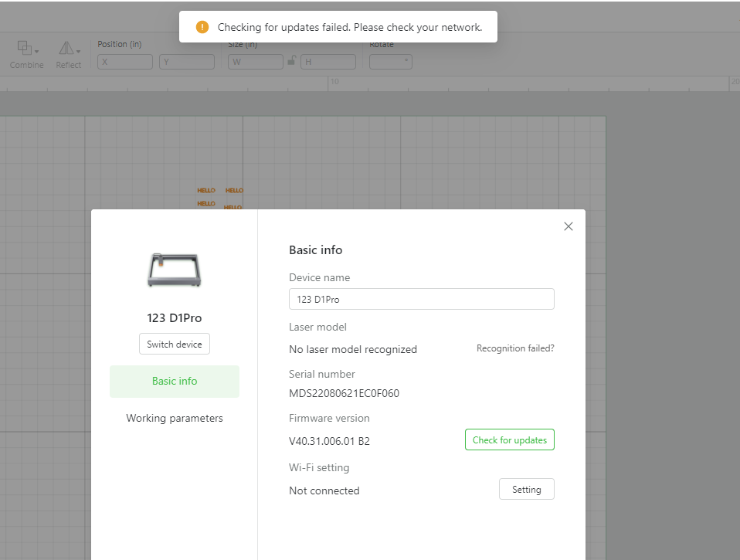Click the Size W width field
This screenshot has width=740, height=560.
tap(256, 62)
